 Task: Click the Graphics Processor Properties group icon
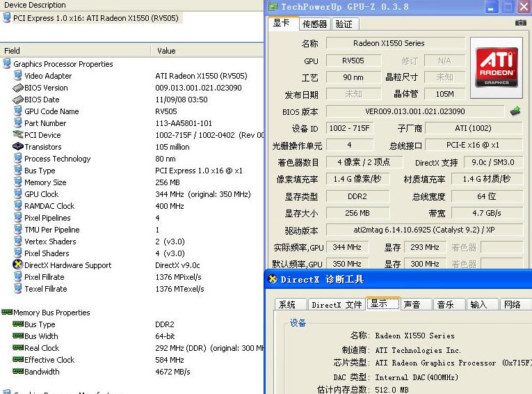tap(6, 63)
